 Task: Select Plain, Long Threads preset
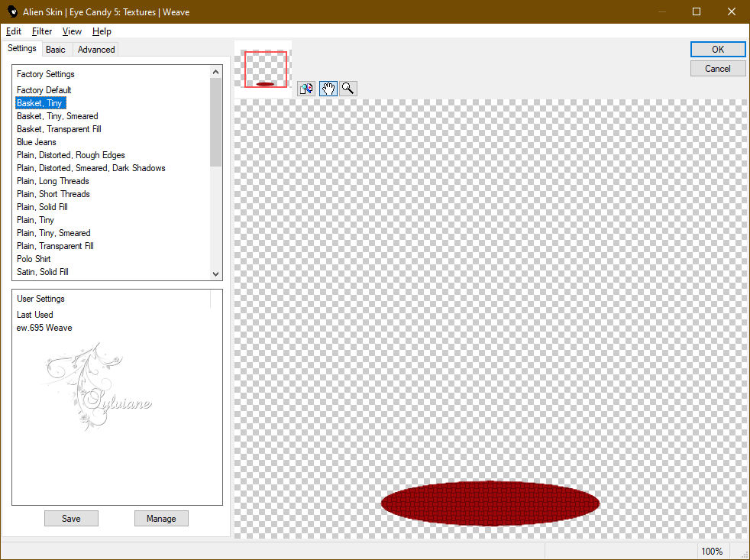coord(53,180)
